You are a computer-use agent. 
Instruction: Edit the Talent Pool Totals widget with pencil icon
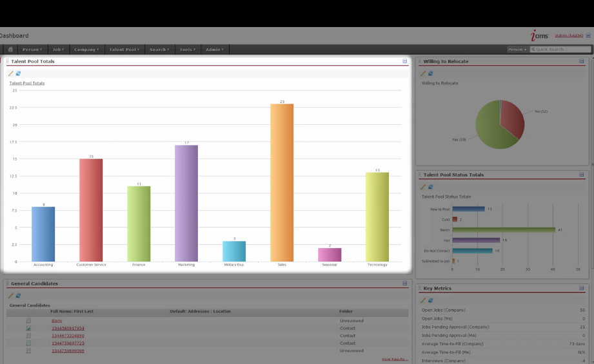(10, 73)
